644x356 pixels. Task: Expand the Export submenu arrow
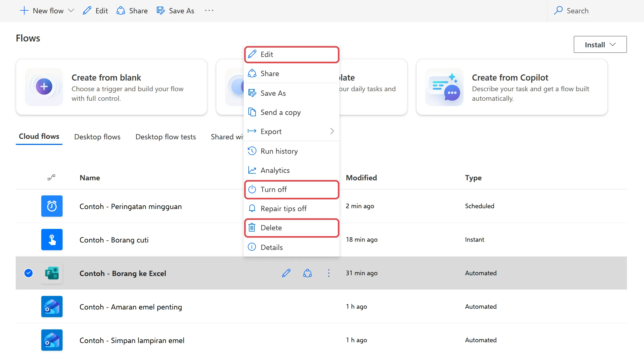tap(332, 131)
